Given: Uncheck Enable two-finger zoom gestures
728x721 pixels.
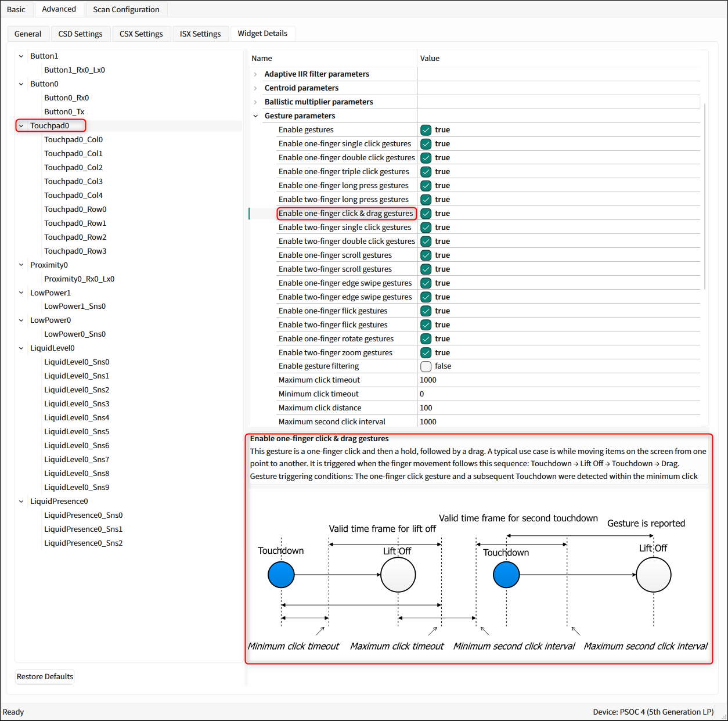Looking at the screenshot, I should pyautogui.click(x=426, y=353).
